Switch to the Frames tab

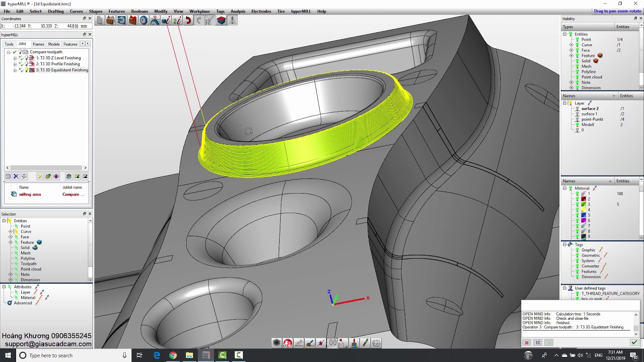38,44
